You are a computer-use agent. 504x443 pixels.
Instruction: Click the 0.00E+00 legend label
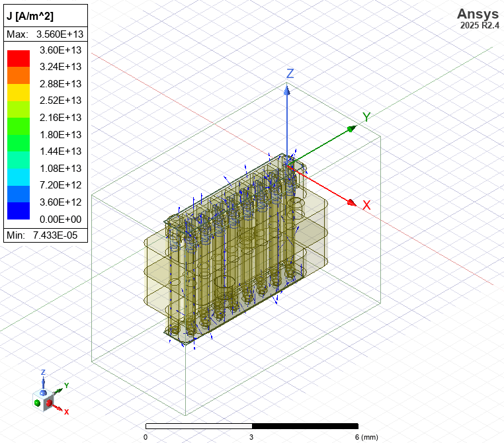pyautogui.click(x=60, y=219)
